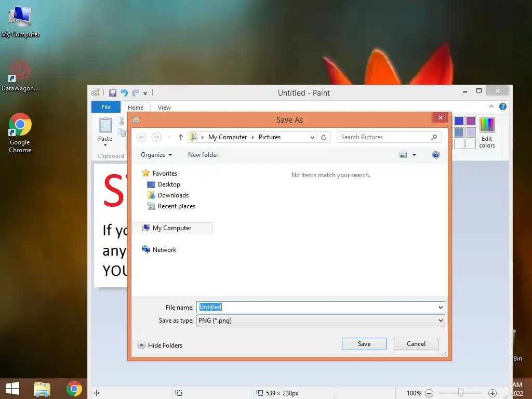
Task: Open Chrome from the taskbar
Action: point(74,389)
